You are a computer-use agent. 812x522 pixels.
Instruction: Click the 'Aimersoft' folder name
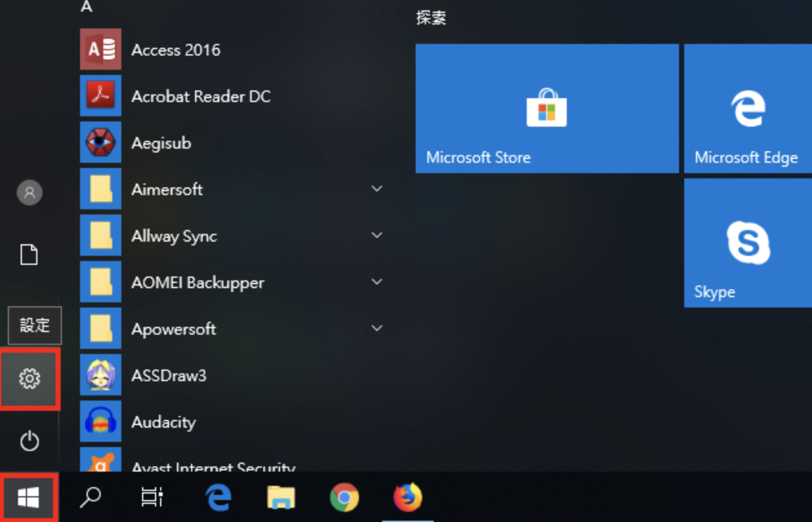coord(167,189)
